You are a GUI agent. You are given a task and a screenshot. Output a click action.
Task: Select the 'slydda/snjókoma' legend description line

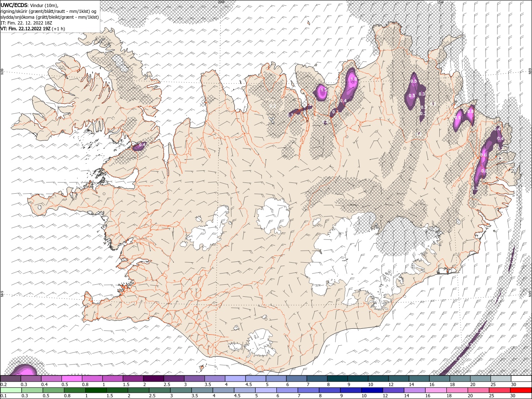pyautogui.click(x=49, y=17)
